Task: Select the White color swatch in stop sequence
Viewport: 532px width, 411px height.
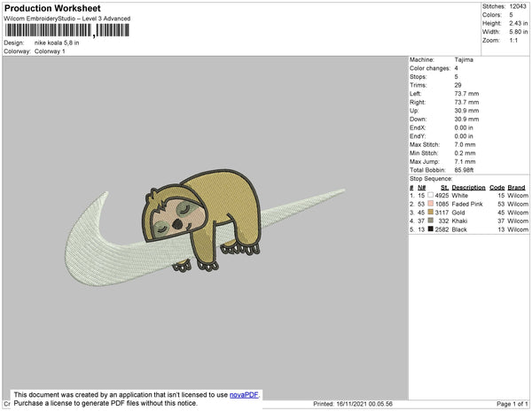Action: click(x=431, y=195)
